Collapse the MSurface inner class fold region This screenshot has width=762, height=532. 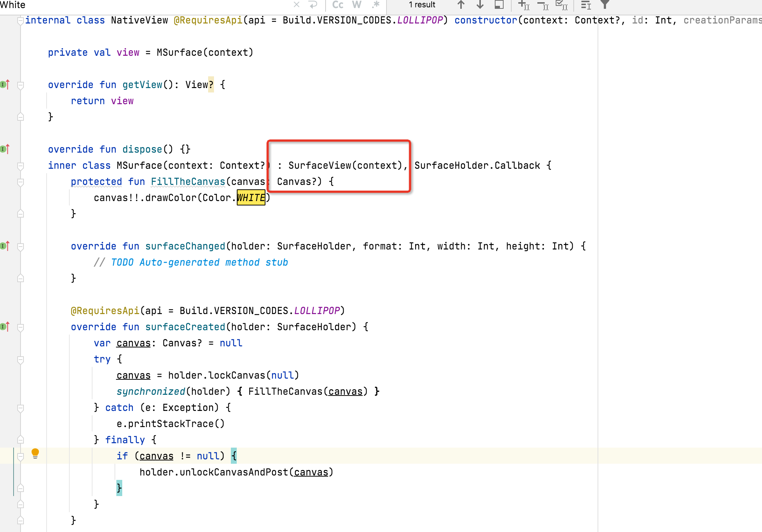[x=21, y=165]
